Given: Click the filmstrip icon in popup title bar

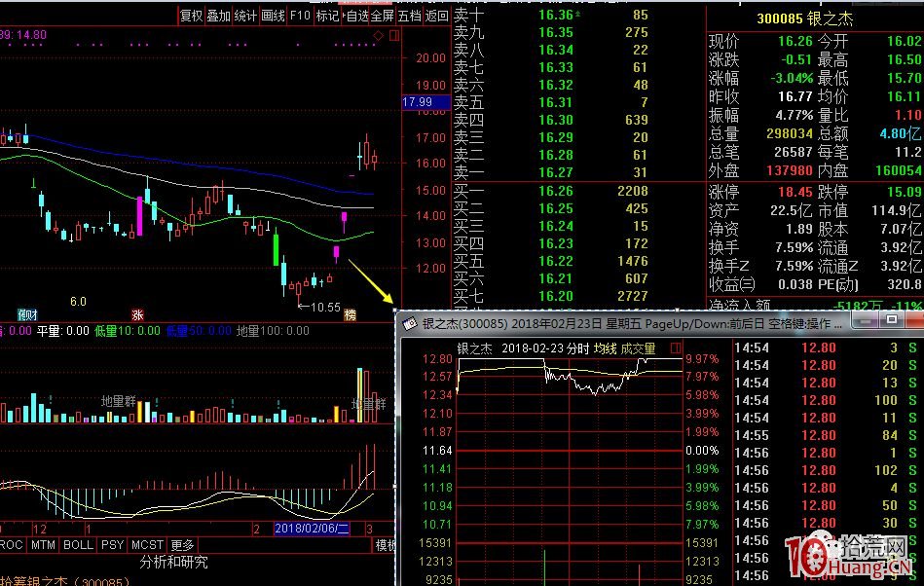Looking at the screenshot, I should tap(410, 323).
